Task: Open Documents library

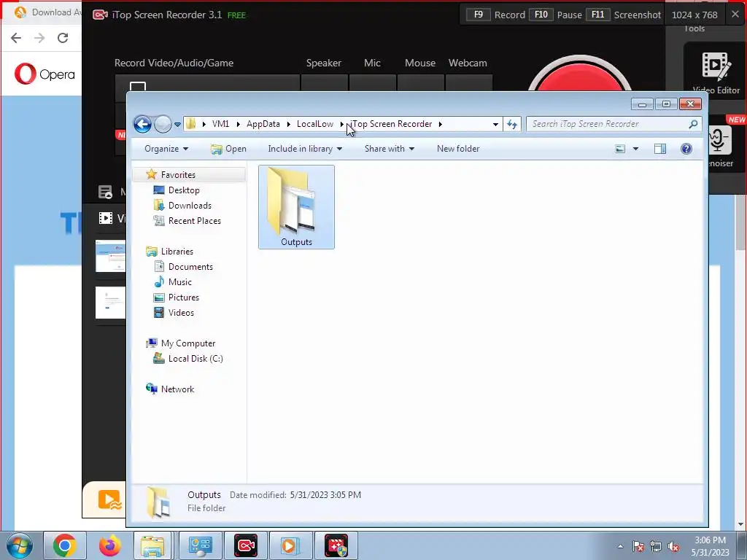Action: (x=190, y=267)
